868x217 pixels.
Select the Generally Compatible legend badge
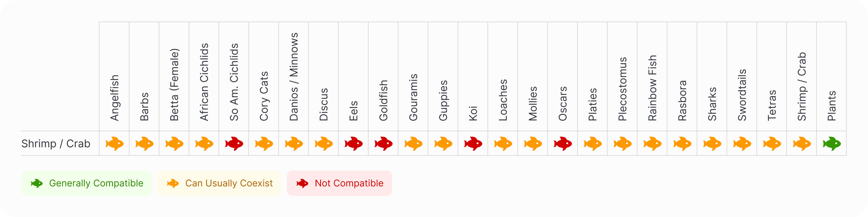[x=87, y=183]
